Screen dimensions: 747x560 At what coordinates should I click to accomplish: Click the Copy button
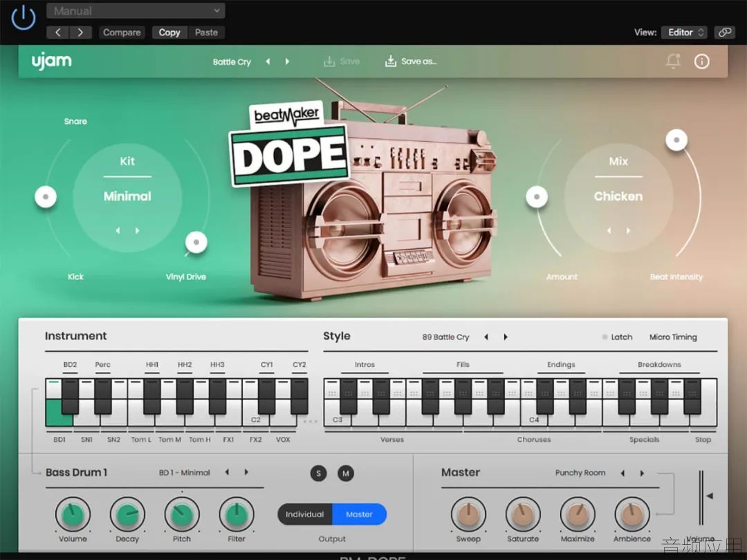[x=169, y=32]
